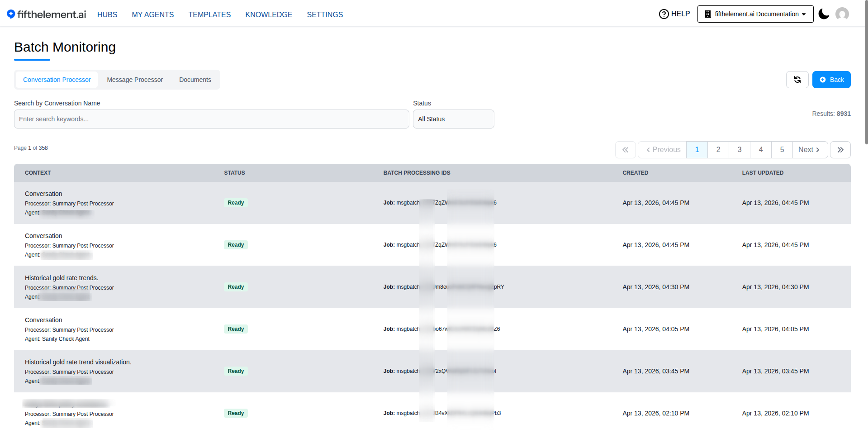
Task: Click 'Historical gold rate trend visualization.' row title
Action: coord(78,362)
